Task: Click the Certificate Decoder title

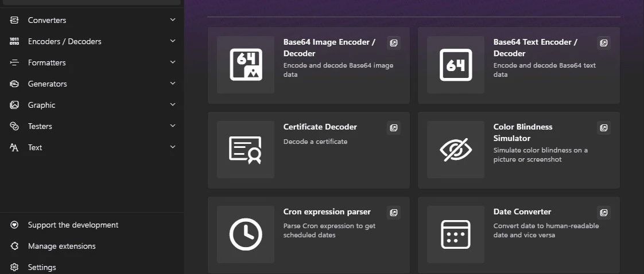Action: coord(320,127)
